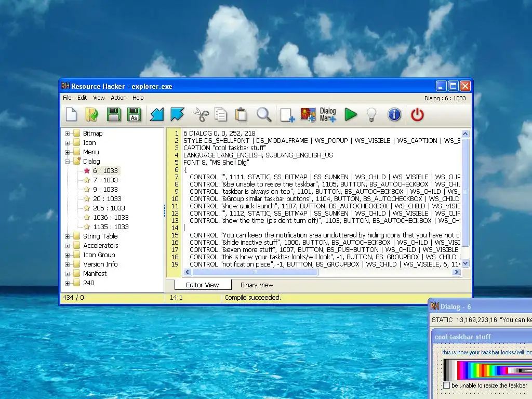The image size is (532, 399).
Task: Click the magnifying glass Find icon
Action: pyautogui.click(x=263, y=114)
